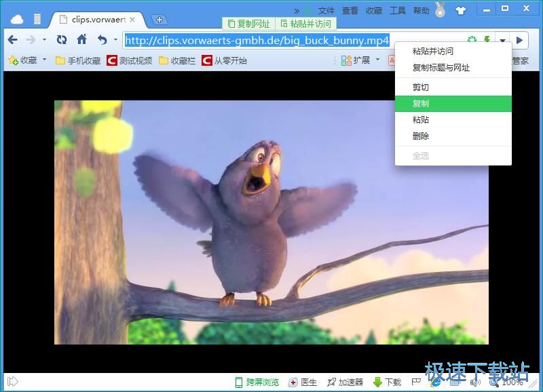Click the flag icon in status bar
Image resolution: width=543 pixels, height=392 pixels.
point(416,382)
